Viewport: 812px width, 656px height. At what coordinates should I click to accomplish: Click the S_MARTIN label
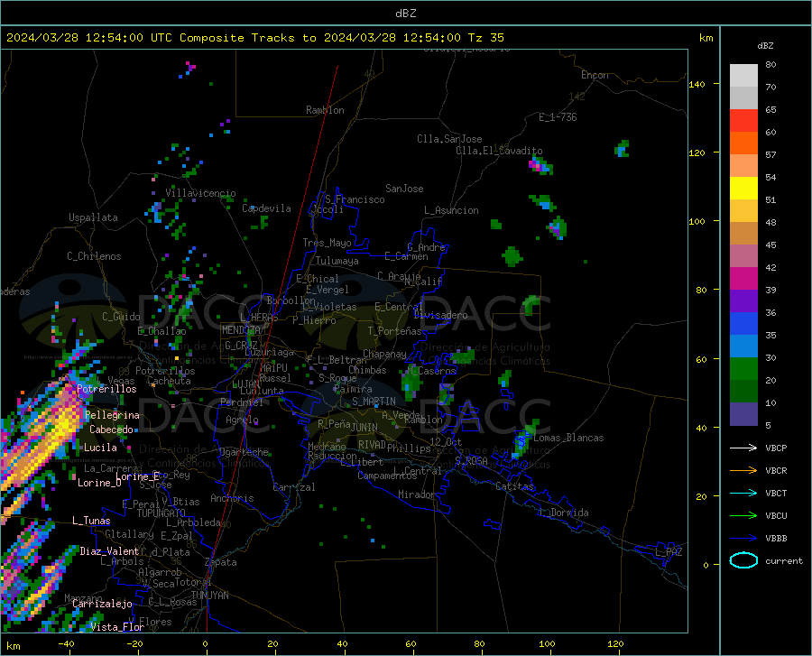point(374,402)
